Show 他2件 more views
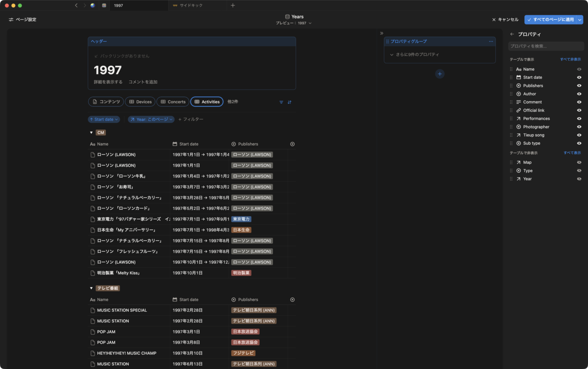This screenshot has width=588, height=369. click(x=233, y=101)
